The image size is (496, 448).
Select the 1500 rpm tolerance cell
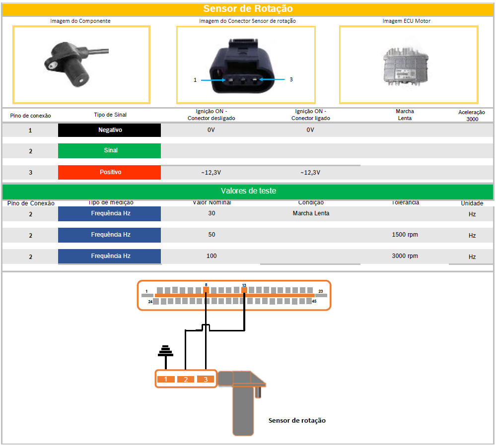click(x=405, y=235)
